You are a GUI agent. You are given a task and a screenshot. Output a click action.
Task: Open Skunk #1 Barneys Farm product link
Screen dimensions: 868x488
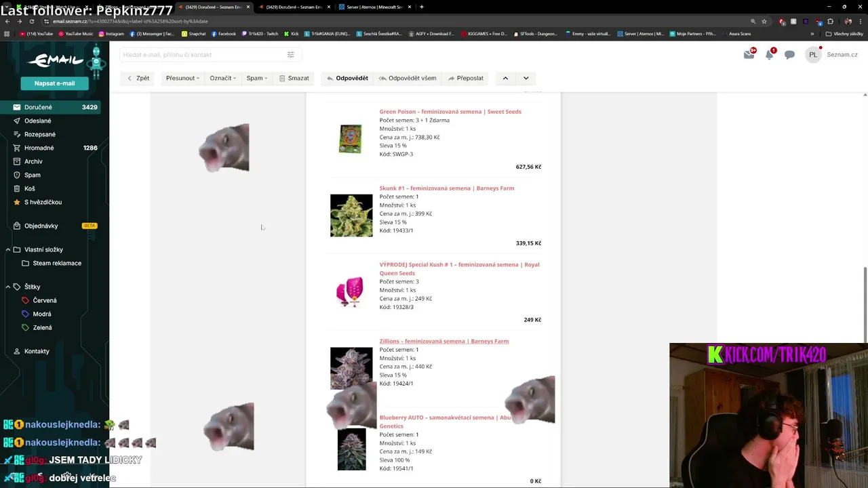coord(447,188)
